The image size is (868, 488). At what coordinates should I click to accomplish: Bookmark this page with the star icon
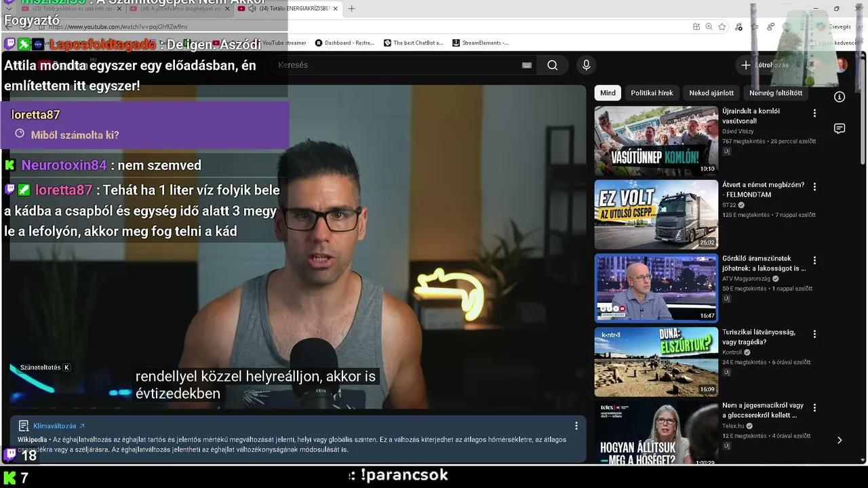tap(722, 26)
